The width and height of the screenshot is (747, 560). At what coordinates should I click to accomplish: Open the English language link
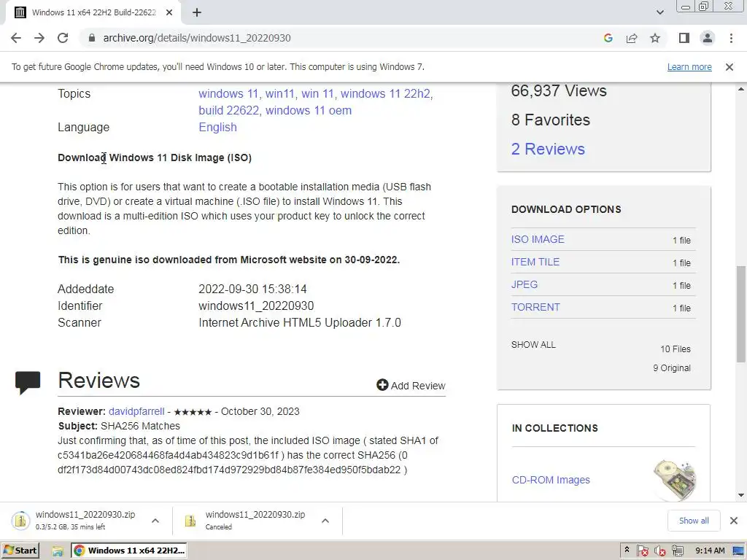(x=217, y=127)
